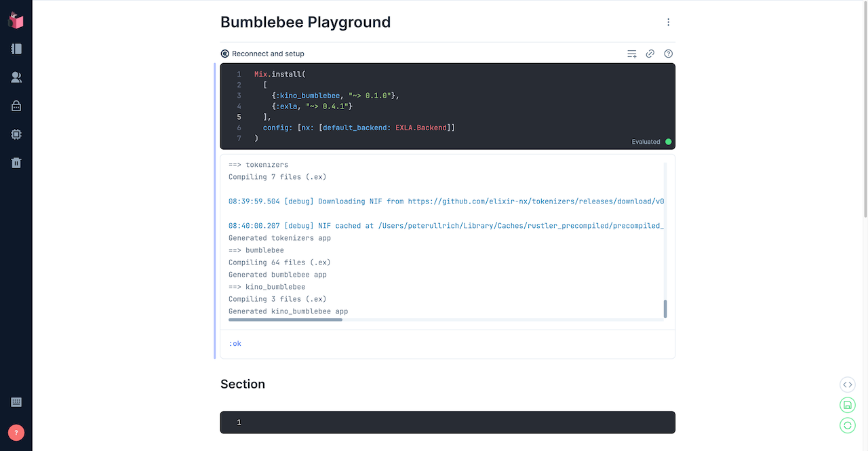Open the sections panel in the sidebar
This screenshot has height=451, width=868.
click(16, 49)
